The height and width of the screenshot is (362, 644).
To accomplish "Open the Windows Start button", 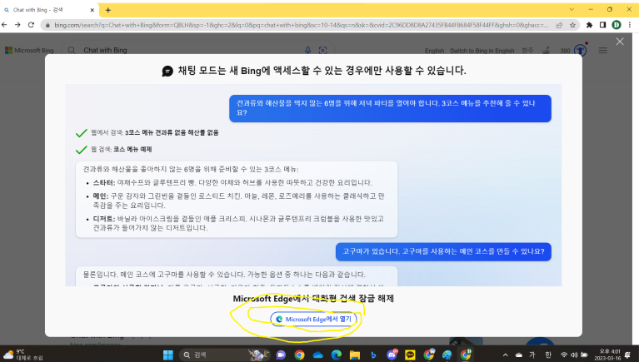I will (168, 355).
